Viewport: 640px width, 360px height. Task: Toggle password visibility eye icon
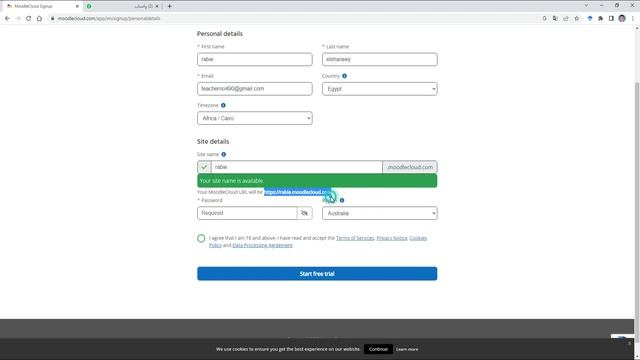(x=304, y=213)
